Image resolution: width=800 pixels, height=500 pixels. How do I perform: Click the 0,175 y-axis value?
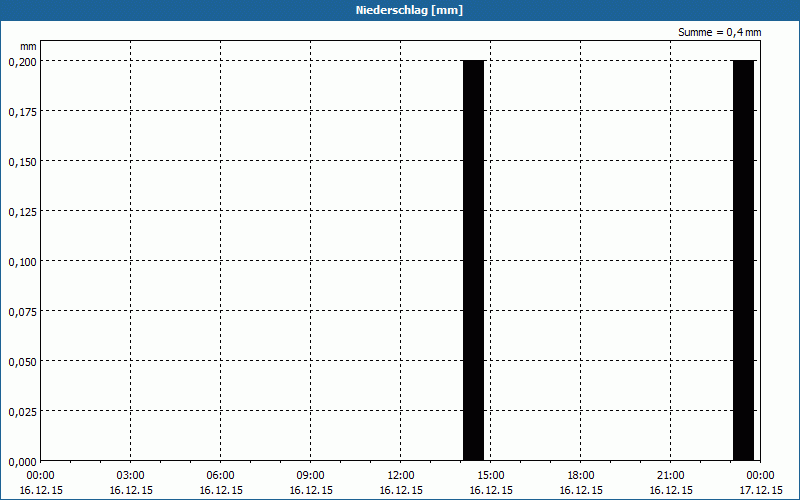[22, 112]
